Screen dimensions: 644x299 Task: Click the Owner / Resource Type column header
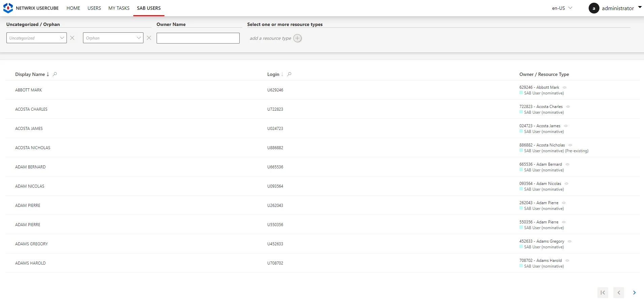544,74
